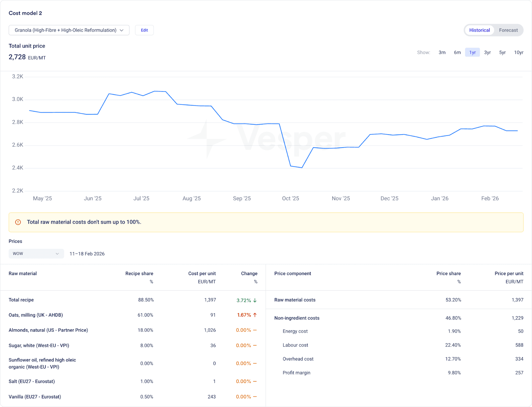Screen dimensions: 532x407
Task: Click the Edit button
Action: pyautogui.click(x=144, y=30)
